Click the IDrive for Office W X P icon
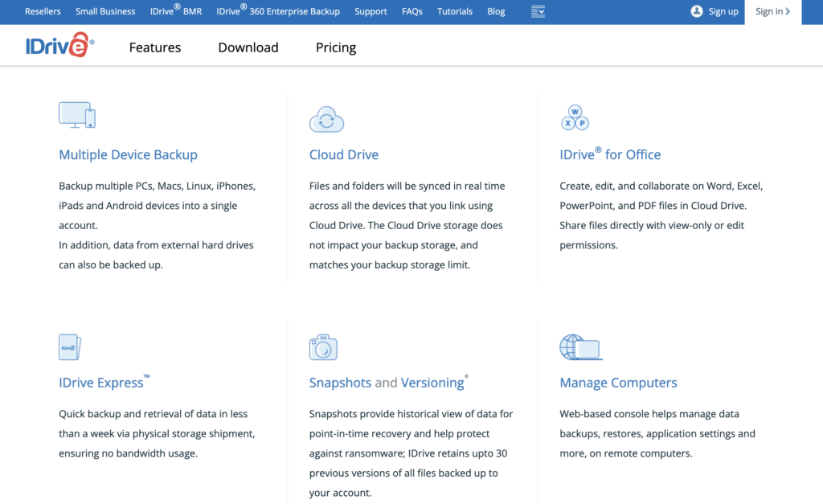The height and width of the screenshot is (504, 823). [575, 117]
